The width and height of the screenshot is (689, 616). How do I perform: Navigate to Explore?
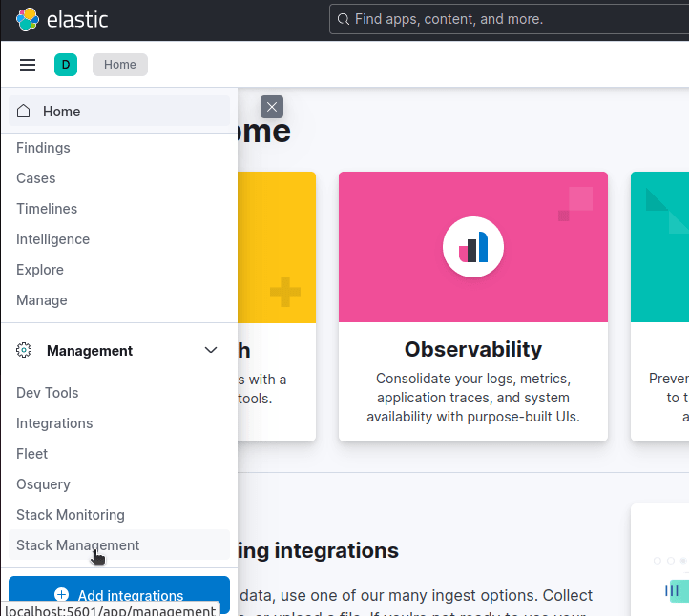[40, 270]
